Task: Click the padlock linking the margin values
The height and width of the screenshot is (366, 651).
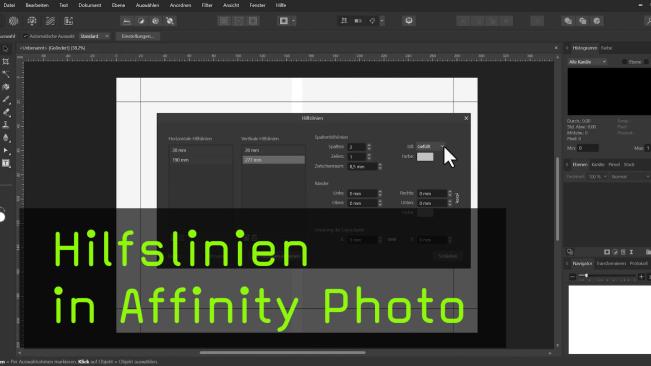Action: (458, 198)
